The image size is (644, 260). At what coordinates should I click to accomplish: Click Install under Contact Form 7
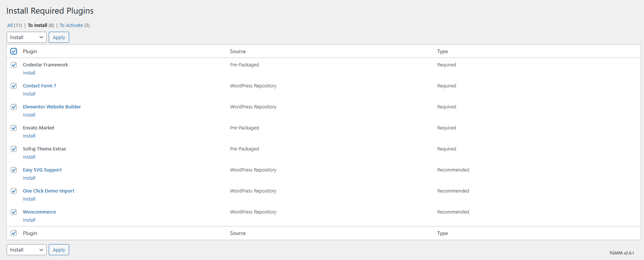(29, 94)
